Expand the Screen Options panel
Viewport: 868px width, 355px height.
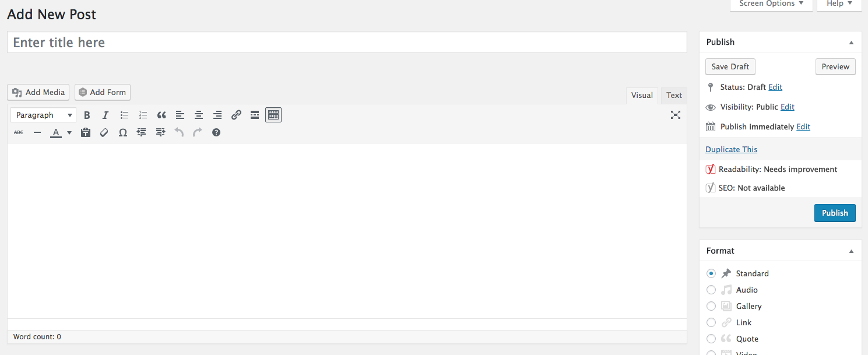[x=771, y=4]
